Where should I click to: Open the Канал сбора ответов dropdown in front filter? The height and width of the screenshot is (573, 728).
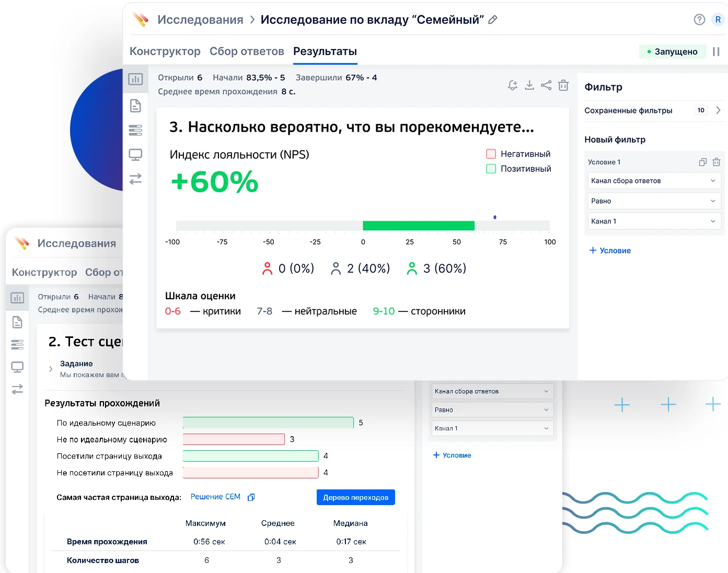(x=654, y=181)
